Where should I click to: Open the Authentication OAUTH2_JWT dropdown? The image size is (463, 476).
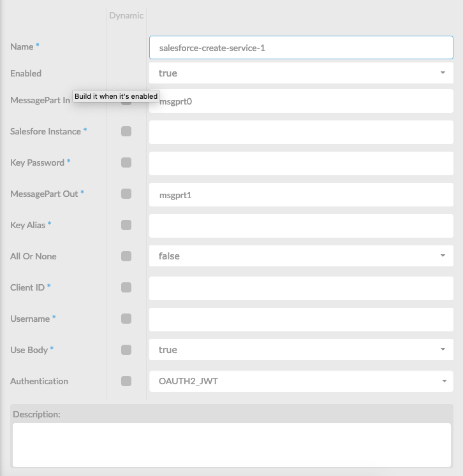coord(301,381)
